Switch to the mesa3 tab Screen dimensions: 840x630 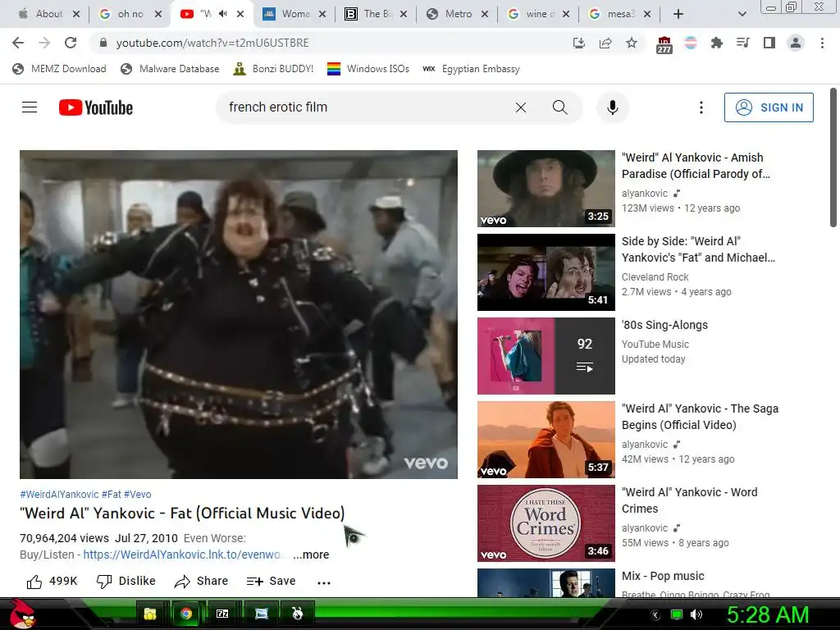pyautogui.click(x=620, y=14)
